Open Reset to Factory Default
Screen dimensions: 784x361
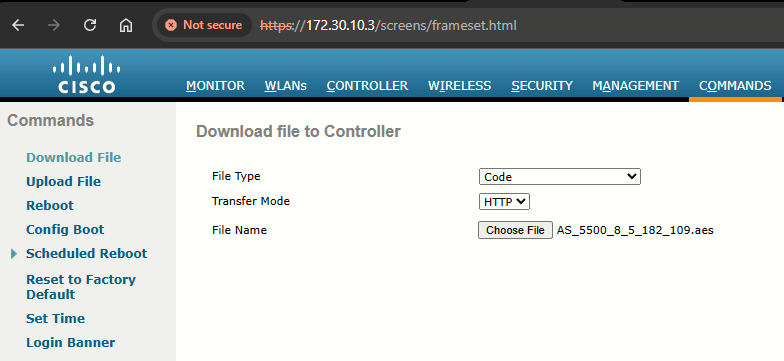pos(81,287)
